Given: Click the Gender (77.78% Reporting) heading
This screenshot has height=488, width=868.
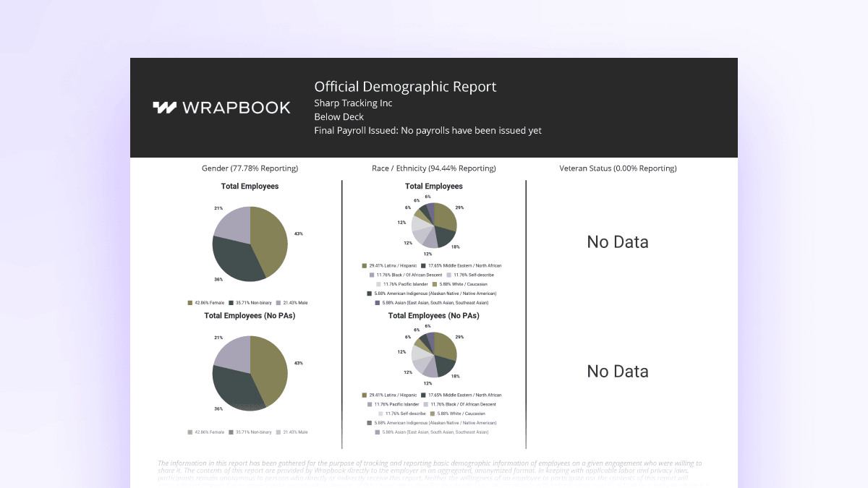Looking at the screenshot, I should pos(250,168).
